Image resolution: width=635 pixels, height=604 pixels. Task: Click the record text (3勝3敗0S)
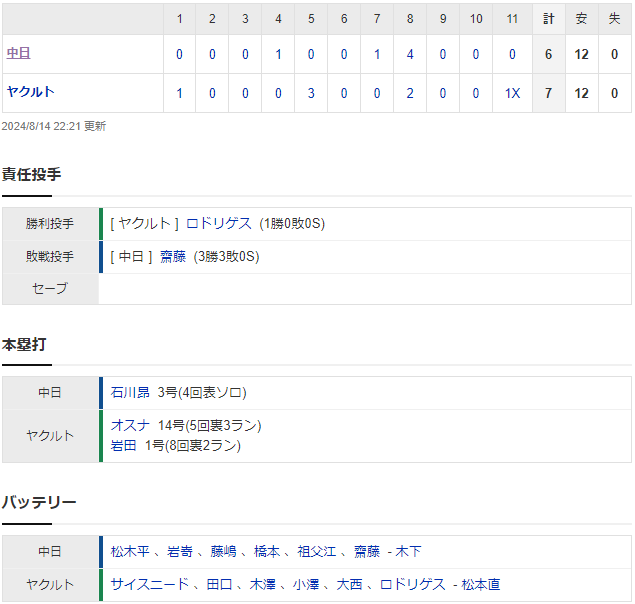[227, 256]
